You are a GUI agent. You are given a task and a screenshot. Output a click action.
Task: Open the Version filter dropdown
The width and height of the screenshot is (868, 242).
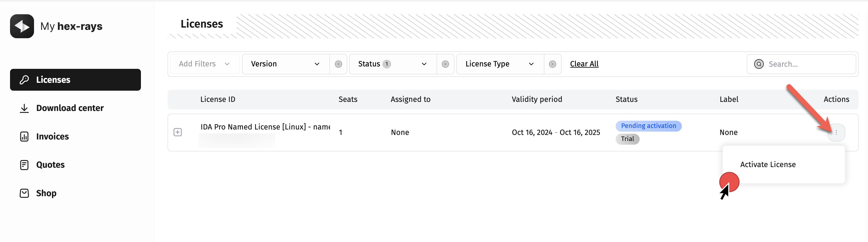point(285,64)
